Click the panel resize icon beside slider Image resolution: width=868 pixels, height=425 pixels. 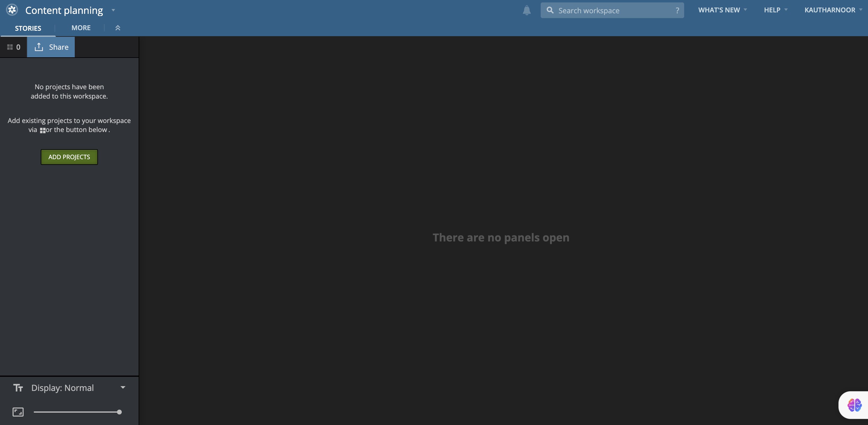[x=18, y=412]
